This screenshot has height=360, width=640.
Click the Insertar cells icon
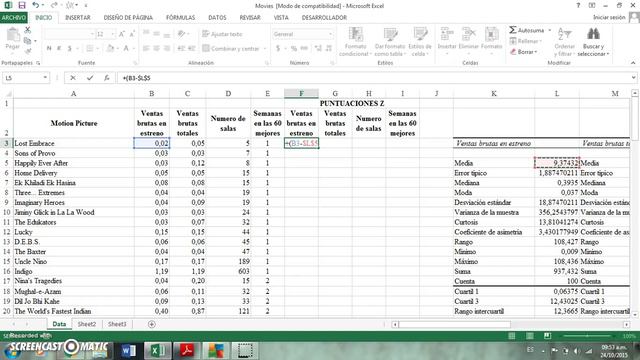click(x=447, y=34)
